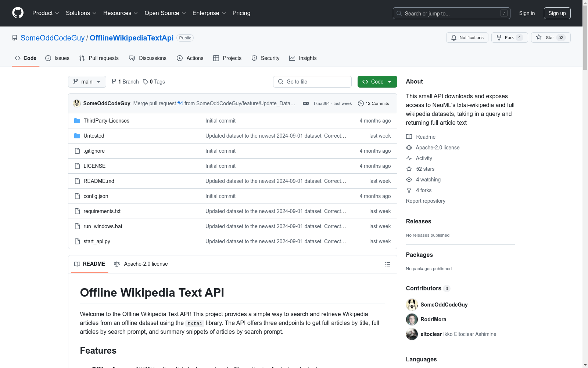Click the Sign in link
Image resolution: width=588 pixels, height=368 pixels.
[x=527, y=13]
